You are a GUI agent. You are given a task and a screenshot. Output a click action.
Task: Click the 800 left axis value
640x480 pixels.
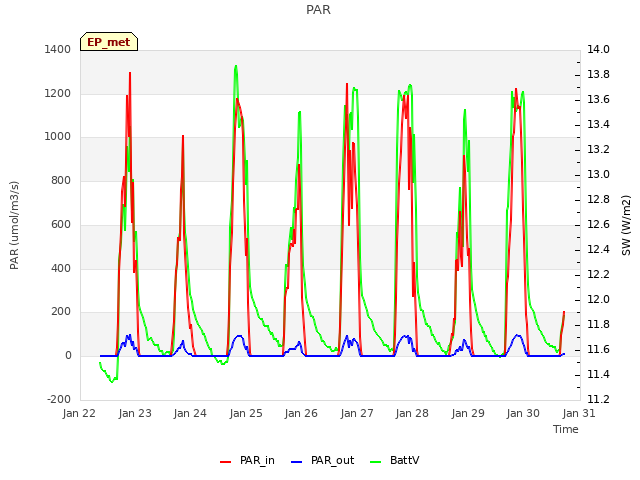61,180
